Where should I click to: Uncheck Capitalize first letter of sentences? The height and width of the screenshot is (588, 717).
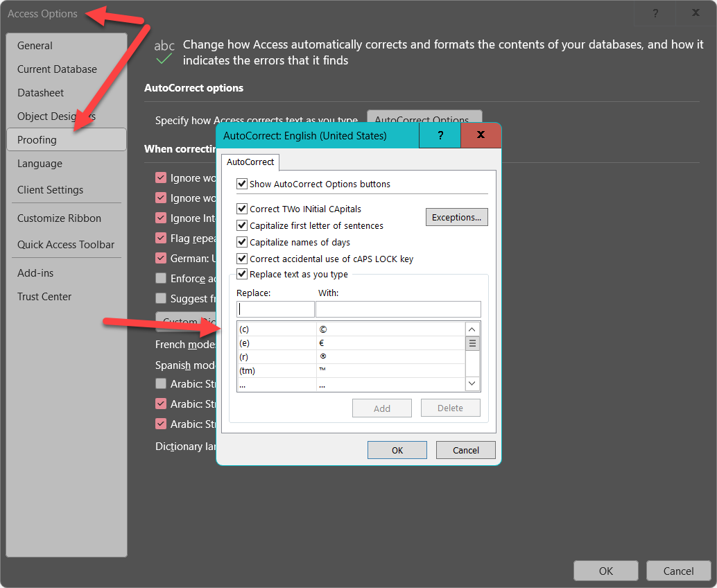[242, 225]
